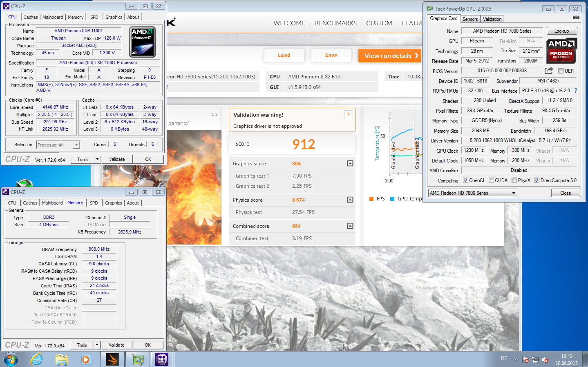The height and width of the screenshot is (367, 588).
Task: Click Validate in the top CPU-Z window
Action: pyautogui.click(x=117, y=159)
